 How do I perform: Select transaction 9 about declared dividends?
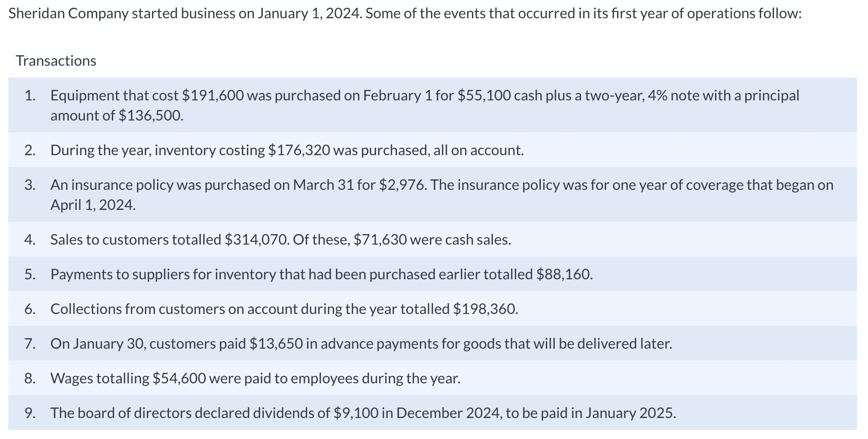coord(432,413)
